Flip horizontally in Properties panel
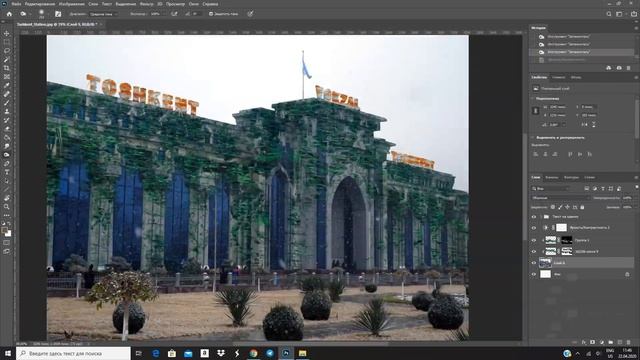 click(x=585, y=124)
